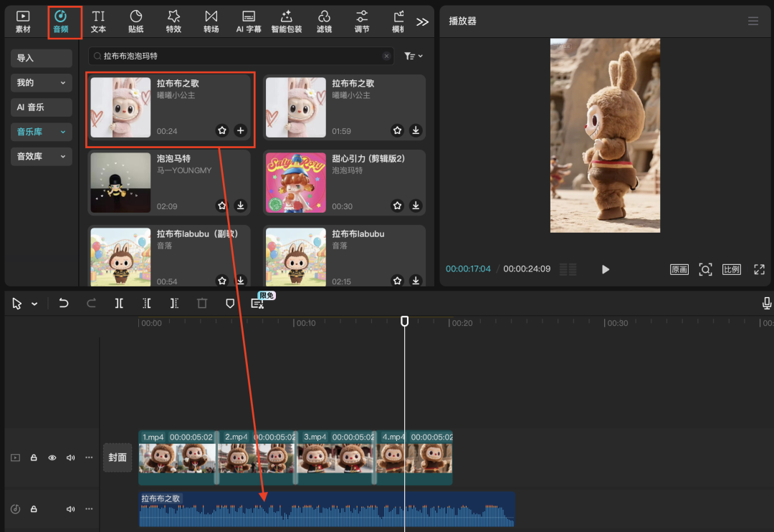Screen dimensions: 774x532
Task: Add a marker with the shield icon
Action: point(230,304)
